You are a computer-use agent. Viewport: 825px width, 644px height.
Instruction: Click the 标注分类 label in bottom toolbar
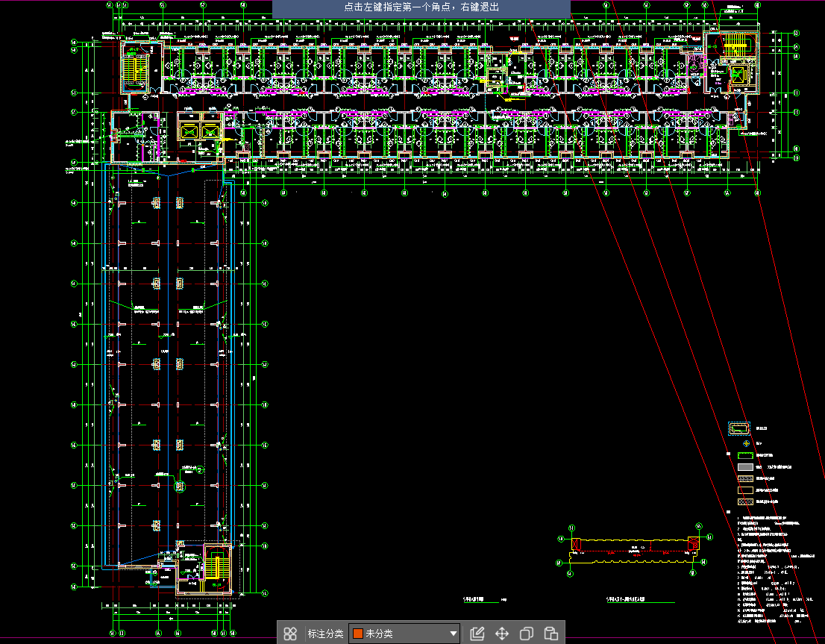coord(325,634)
